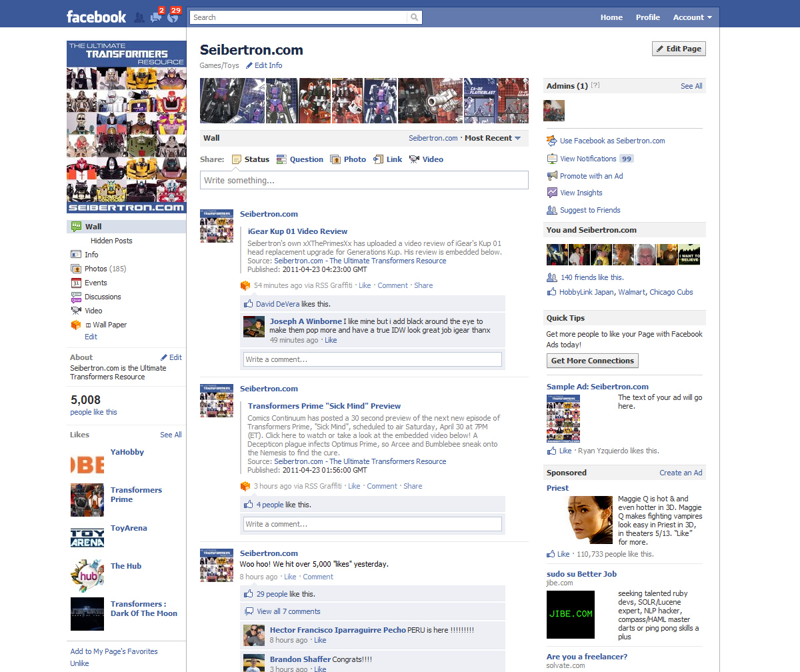Click the Suggest to Friends icon
800x672 pixels.
[552, 210]
